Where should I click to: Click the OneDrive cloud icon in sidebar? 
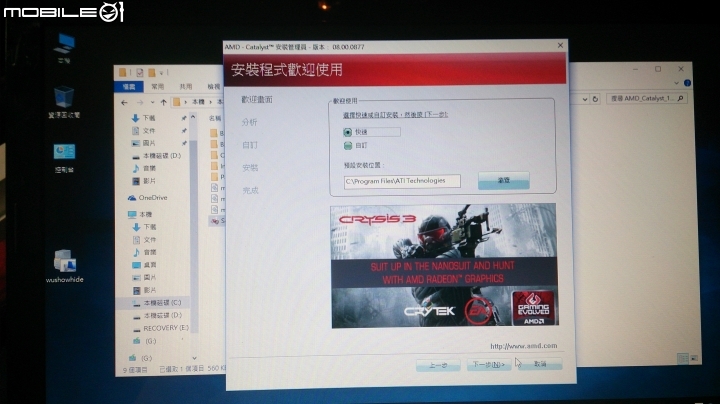(132, 198)
